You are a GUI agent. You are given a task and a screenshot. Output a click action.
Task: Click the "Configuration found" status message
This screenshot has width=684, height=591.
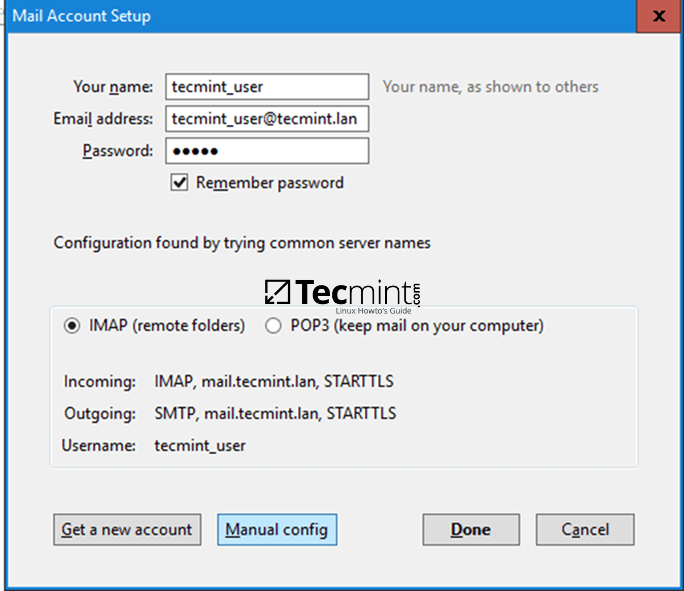[242, 243]
